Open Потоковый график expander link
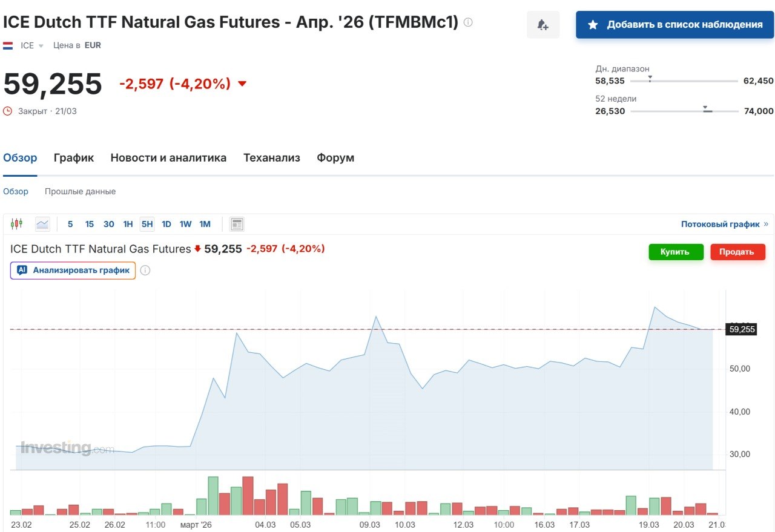Image resolution: width=775 pixels, height=532 pixels. click(x=724, y=224)
